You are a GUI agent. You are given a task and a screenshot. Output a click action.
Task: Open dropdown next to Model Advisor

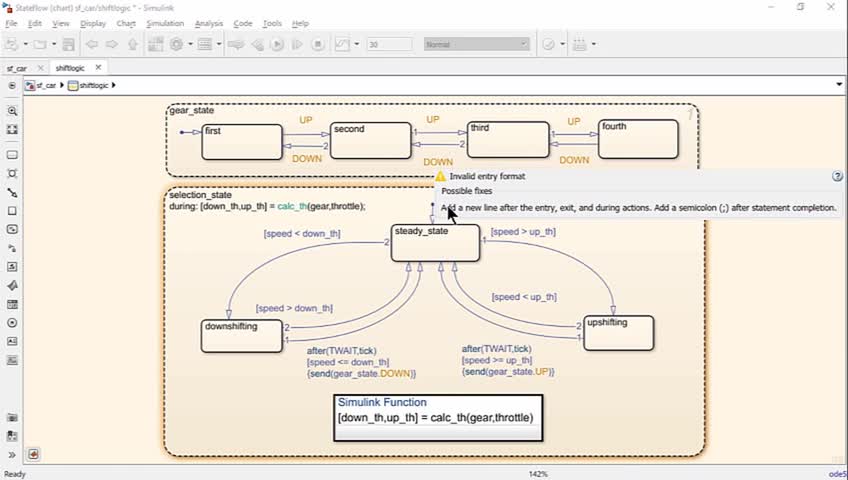(562, 44)
